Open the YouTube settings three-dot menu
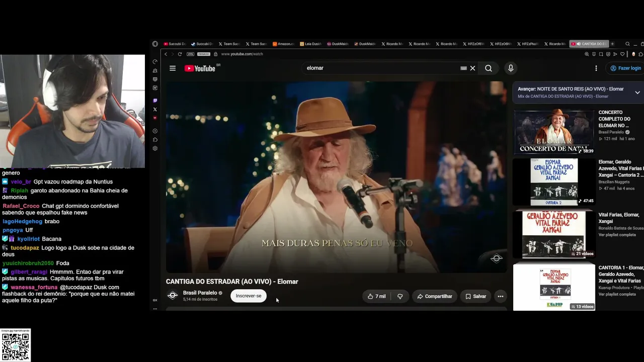This screenshot has height=362, width=644. click(596, 68)
